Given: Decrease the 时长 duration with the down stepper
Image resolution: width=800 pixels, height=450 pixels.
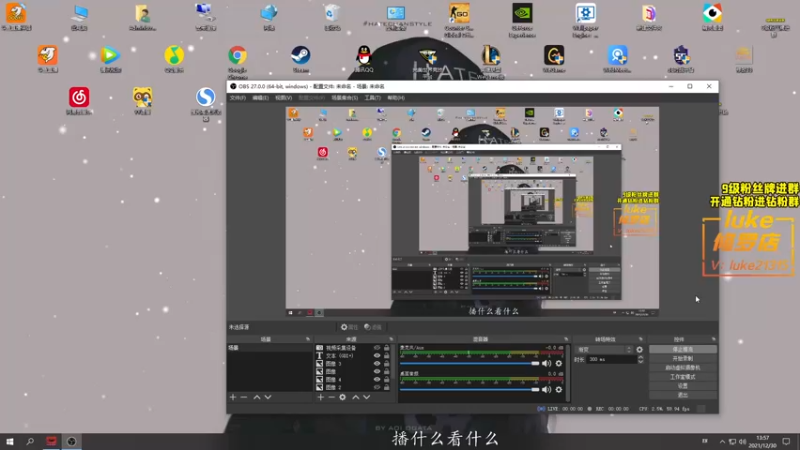Looking at the screenshot, I should point(641,361).
